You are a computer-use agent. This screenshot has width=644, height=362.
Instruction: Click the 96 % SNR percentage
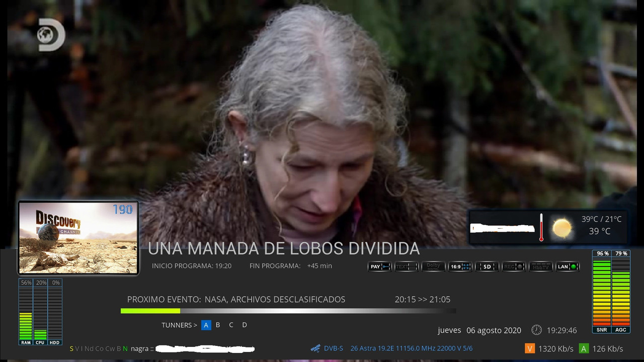602,253
